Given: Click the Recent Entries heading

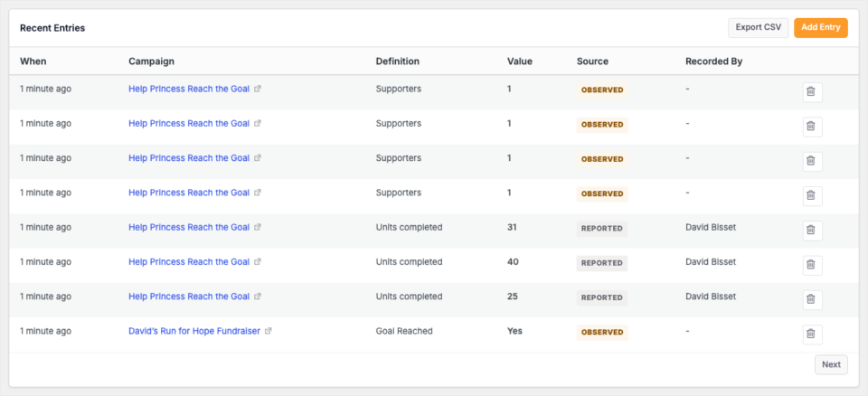Looking at the screenshot, I should (52, 28).
